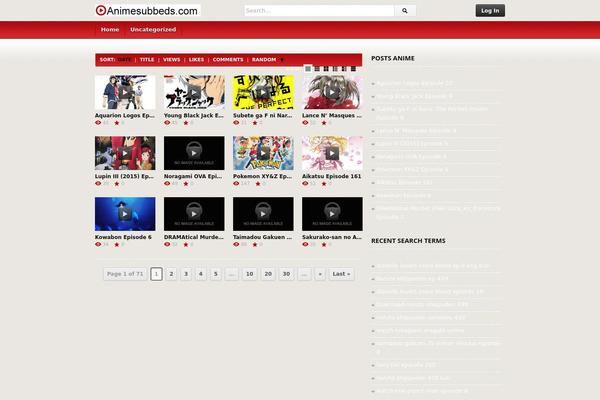Select the highlighted small grid layout icon

coord(308,69)
